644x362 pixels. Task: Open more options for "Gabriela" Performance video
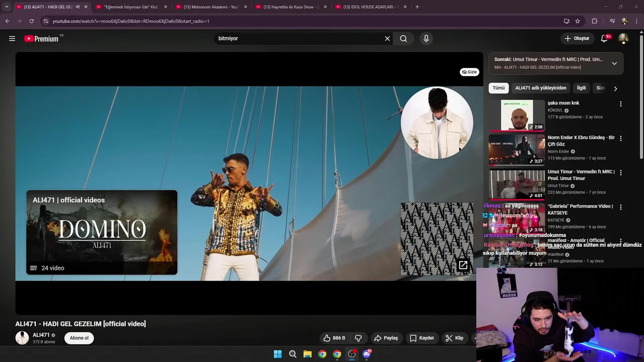pos(620,207)
